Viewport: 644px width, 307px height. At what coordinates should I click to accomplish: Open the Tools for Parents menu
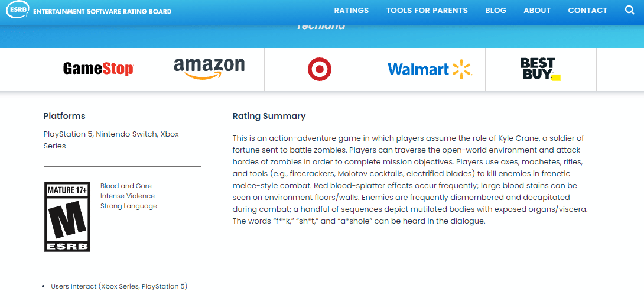[427, 11]
